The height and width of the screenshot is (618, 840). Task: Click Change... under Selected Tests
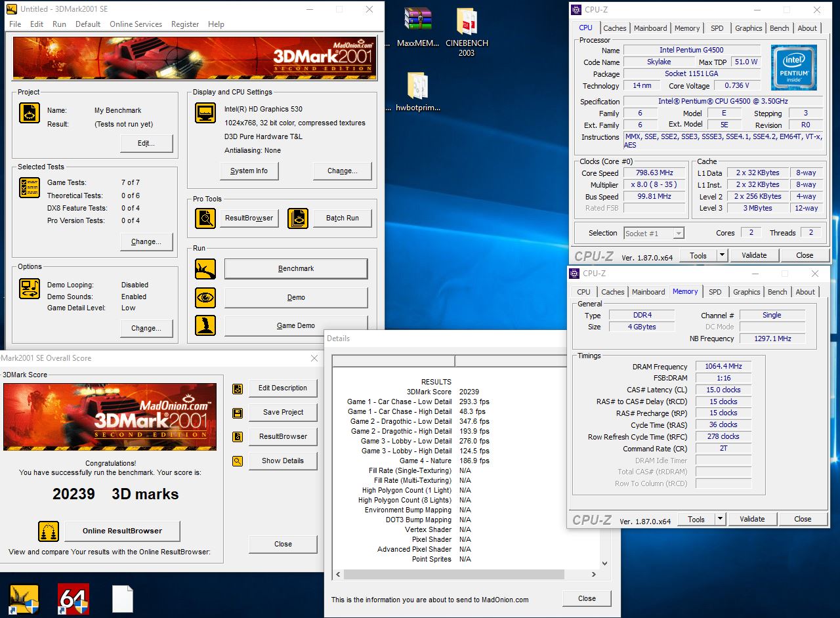[x=146, y=241]
